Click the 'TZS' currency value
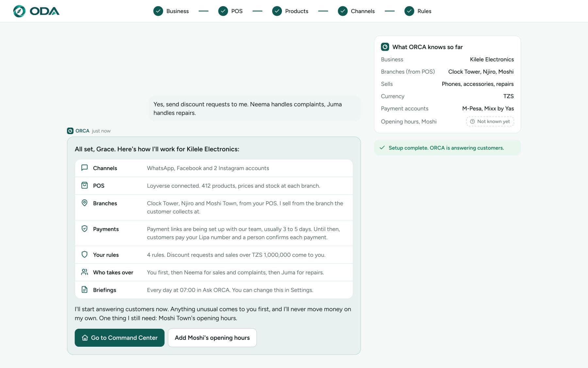 coord(509,96)
